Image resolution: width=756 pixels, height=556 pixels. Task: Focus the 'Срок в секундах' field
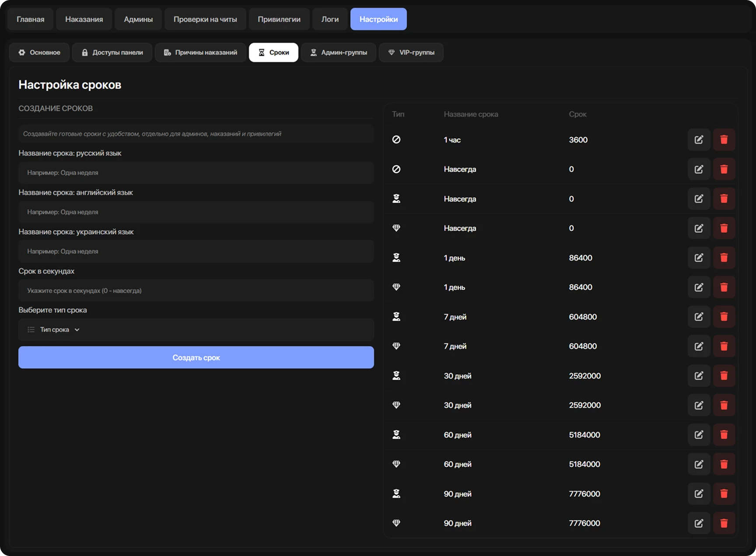pos(196,291)
